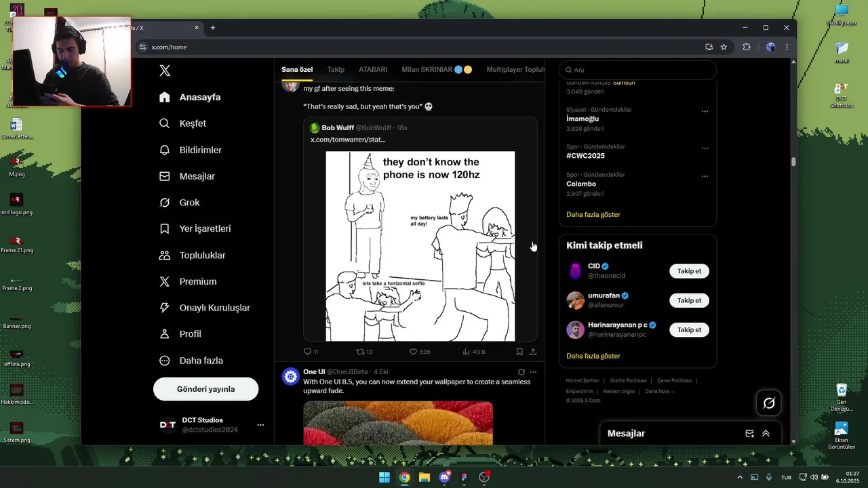Open Topluluklar communities
The width and height of the screenshot is (868, 488).
tap(192, 256)
